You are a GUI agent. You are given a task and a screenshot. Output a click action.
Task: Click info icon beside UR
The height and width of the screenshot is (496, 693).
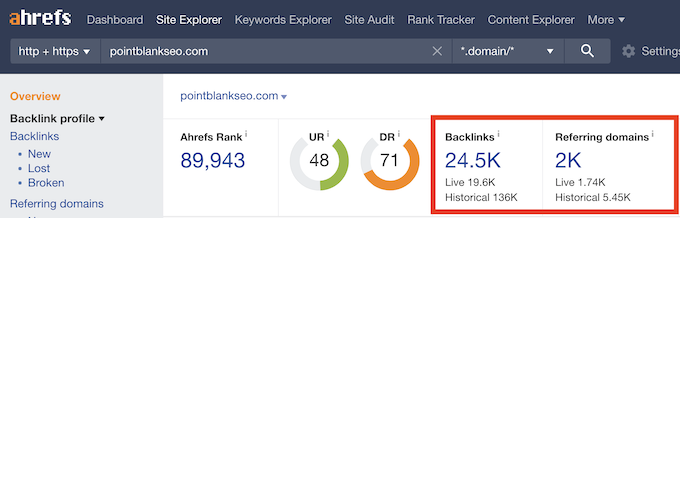point(328,134)
